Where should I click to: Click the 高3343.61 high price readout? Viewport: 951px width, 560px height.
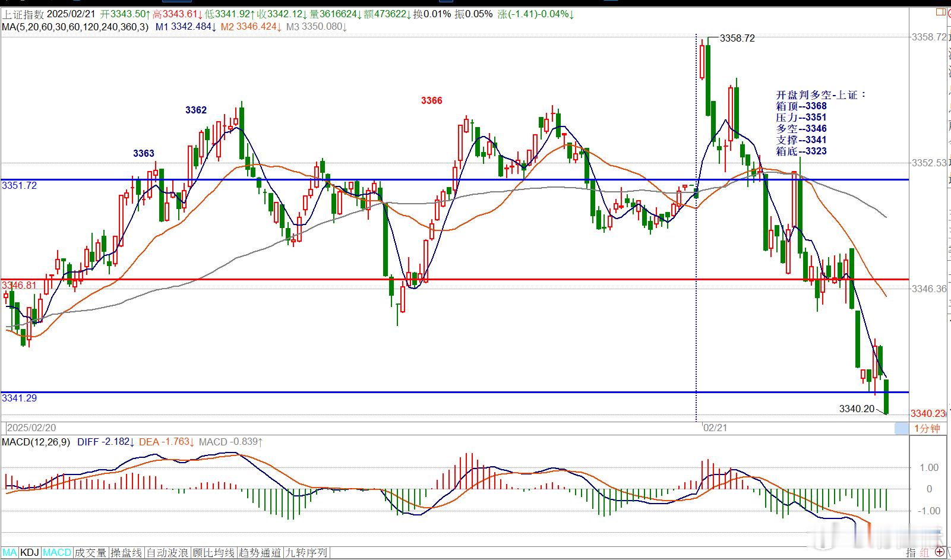pyautogui.click(x=177, y=14)
